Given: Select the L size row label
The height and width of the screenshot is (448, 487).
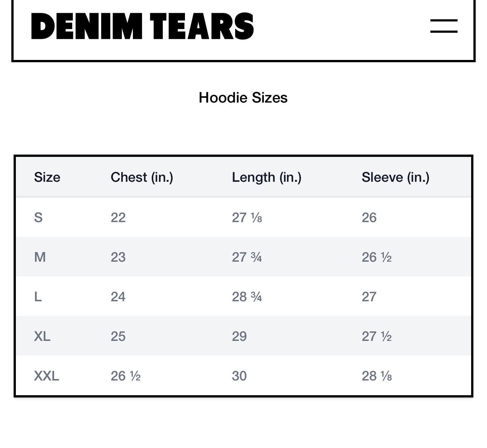Looking at the screenshot, I should [x=38, y=297].
